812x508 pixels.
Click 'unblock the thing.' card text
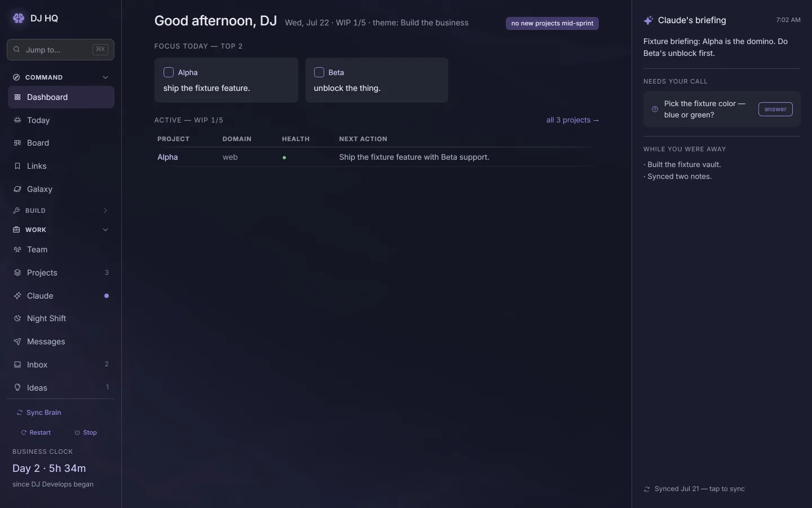click(347, 88)
